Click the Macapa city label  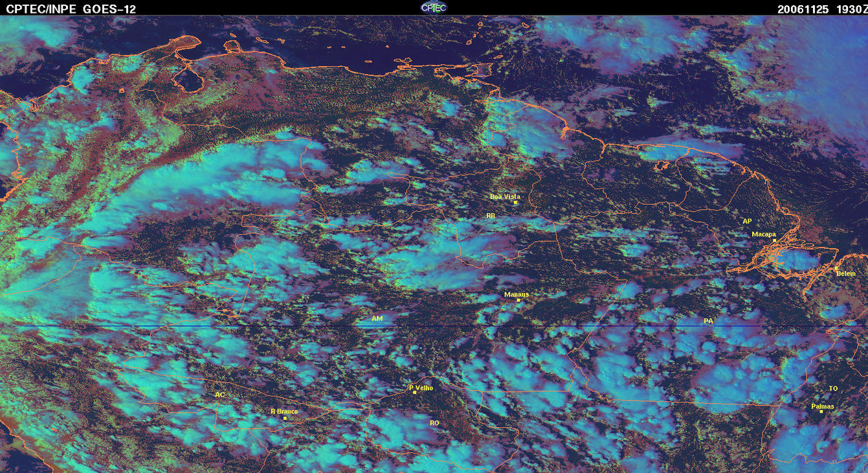pyautogui.click(x=764, y=234)
